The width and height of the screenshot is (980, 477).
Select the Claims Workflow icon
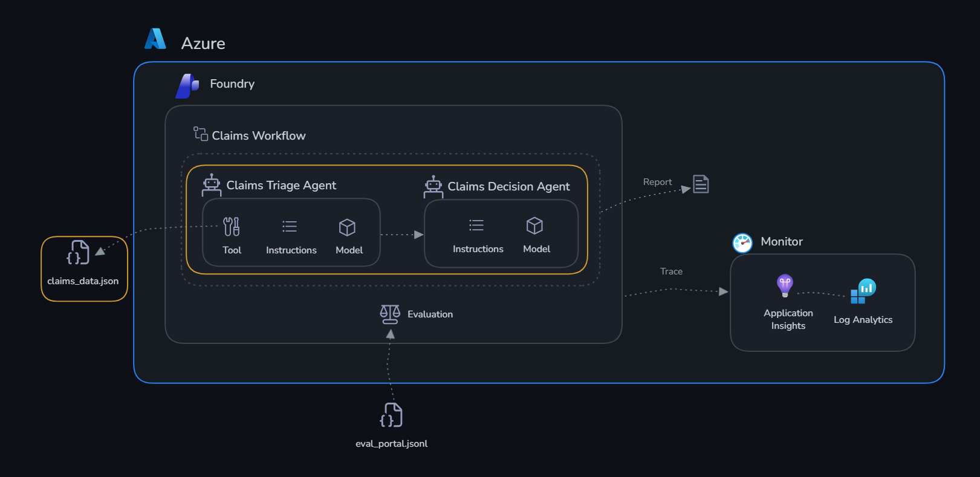[201, 134]
